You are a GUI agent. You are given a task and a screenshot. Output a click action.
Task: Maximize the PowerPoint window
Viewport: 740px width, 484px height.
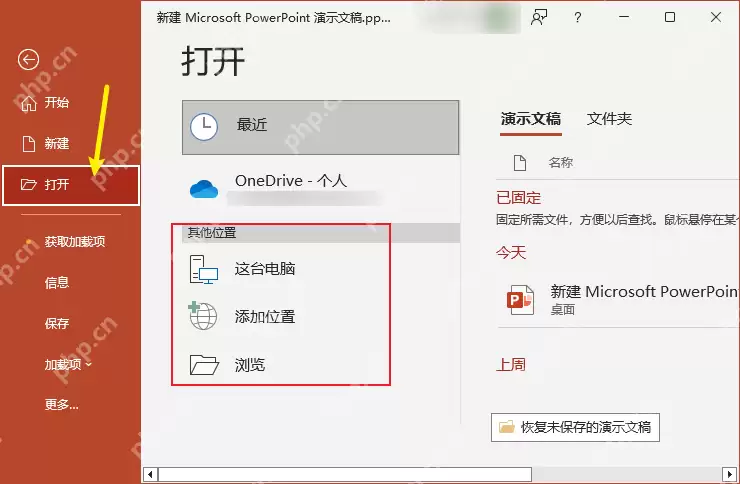(670, 17)
